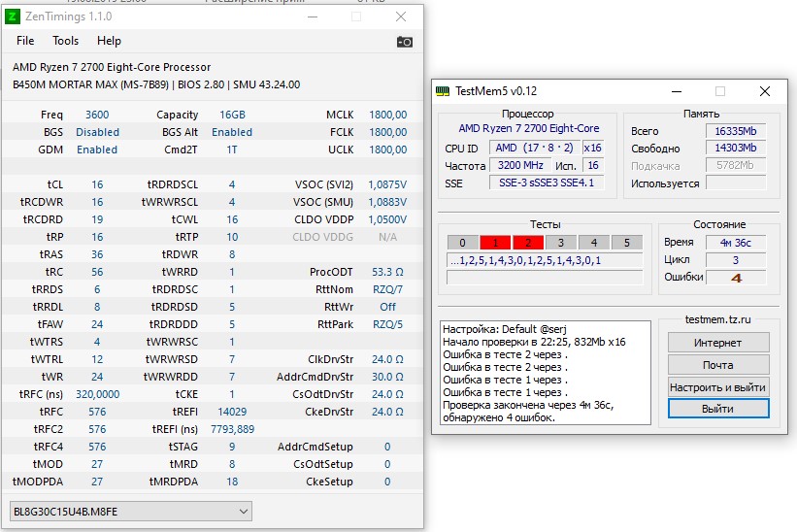This screenshot has height=532, width=797.
Task: Select test indicator 3 in TestMem5
Action: coord(561,243)
